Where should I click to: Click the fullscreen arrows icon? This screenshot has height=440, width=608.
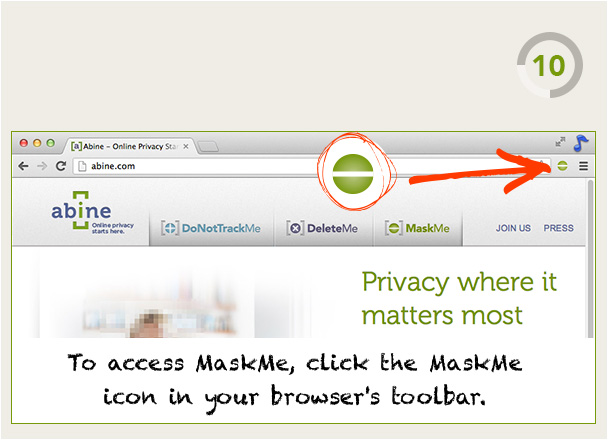tap(560, 141)
